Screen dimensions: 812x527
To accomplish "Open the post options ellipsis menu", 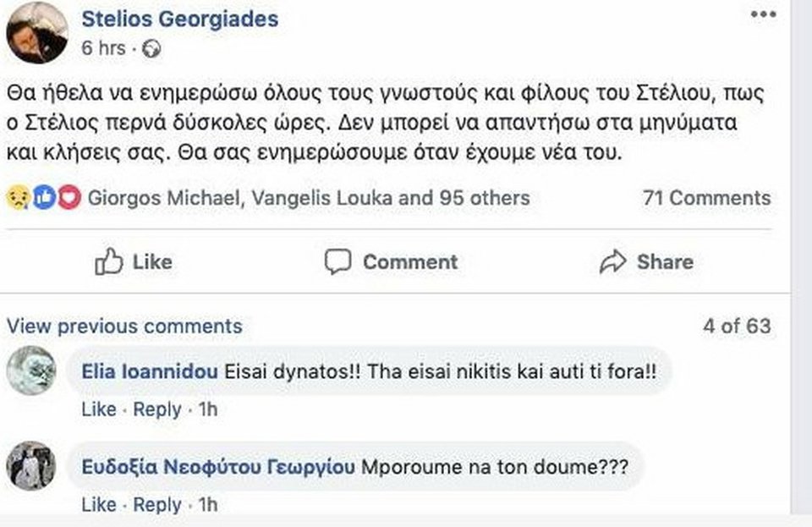I will [765, 12].
